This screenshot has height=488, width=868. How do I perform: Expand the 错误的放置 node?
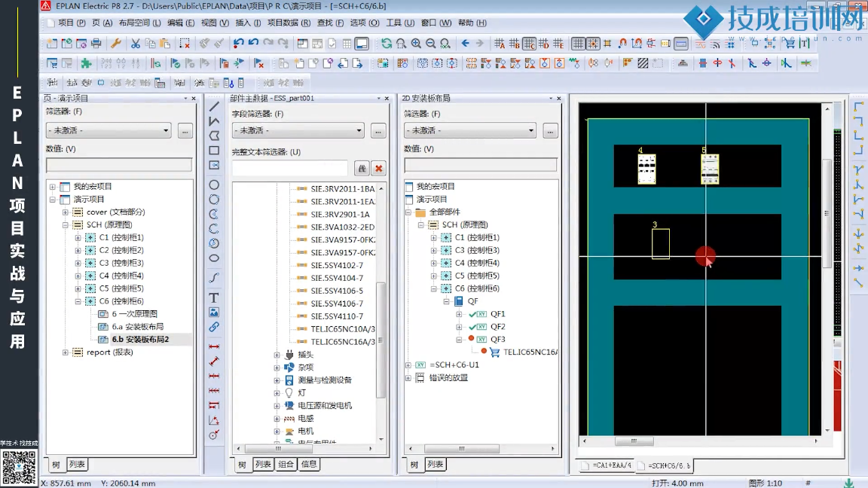pos(408,377)
